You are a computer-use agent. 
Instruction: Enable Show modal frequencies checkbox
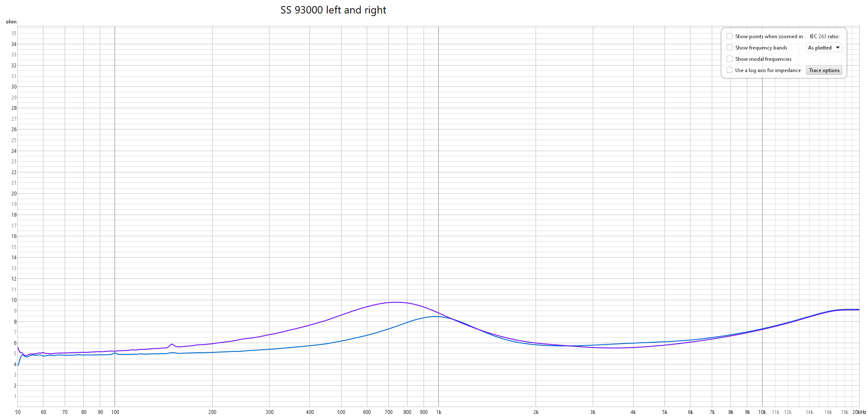pos(730,59)
